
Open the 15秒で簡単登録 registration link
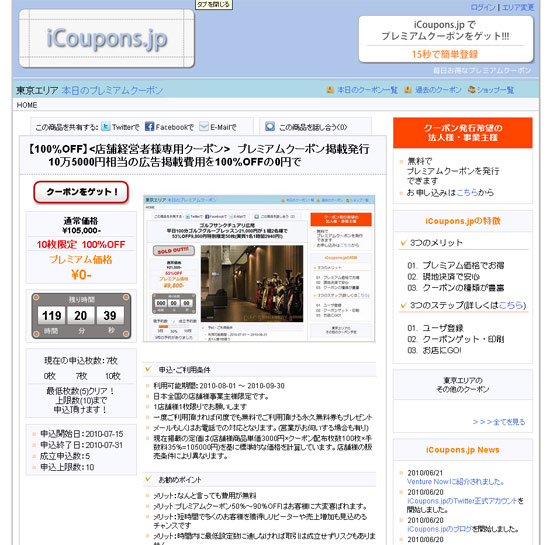point(445,54)
